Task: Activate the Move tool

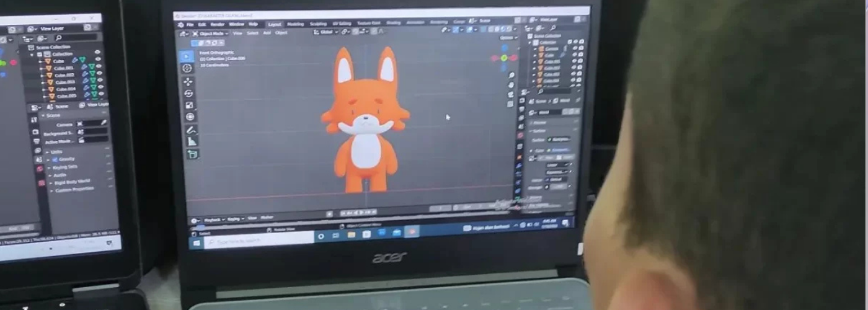Action: tap(188, 81)
